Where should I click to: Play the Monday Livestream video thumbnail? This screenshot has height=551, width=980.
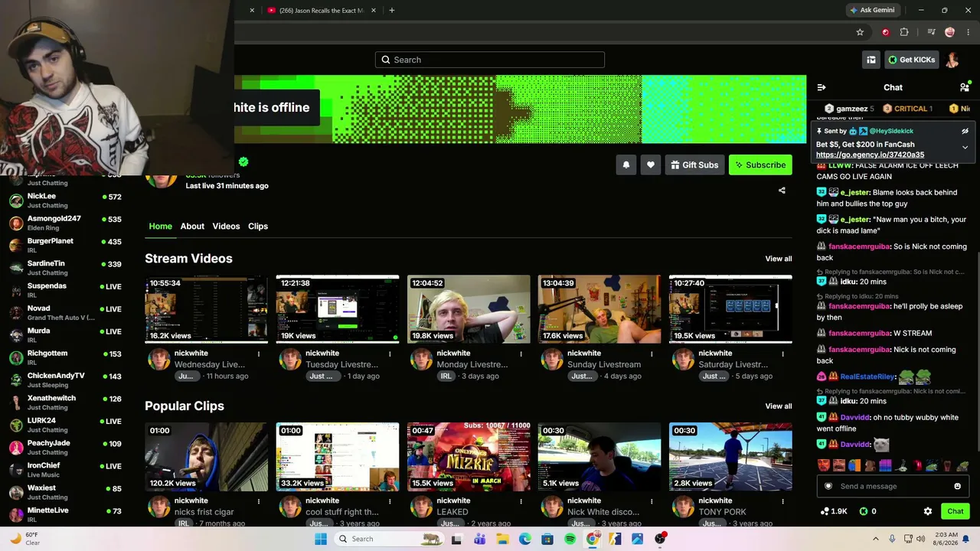(469, 309)
